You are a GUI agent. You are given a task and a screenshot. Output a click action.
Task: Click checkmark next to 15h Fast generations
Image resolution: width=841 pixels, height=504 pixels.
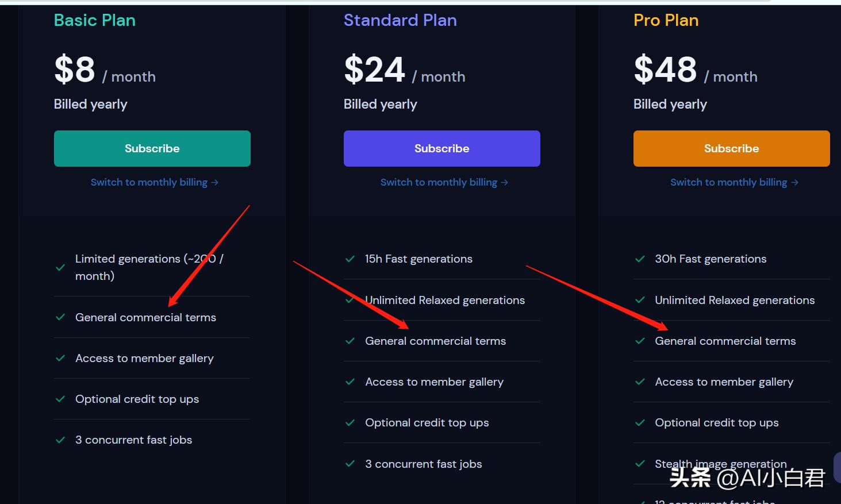[x=350, y=259]
